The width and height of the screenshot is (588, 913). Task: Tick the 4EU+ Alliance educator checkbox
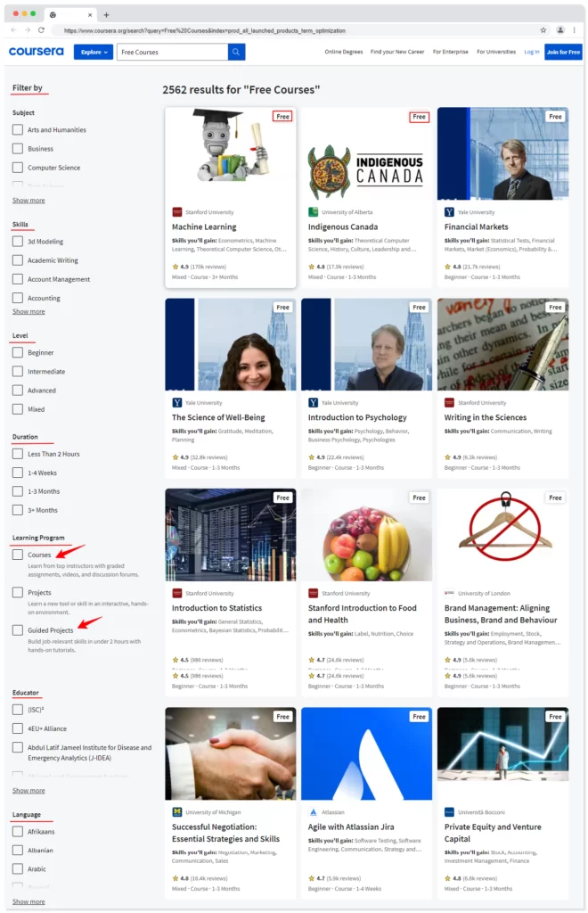(18, 728)
